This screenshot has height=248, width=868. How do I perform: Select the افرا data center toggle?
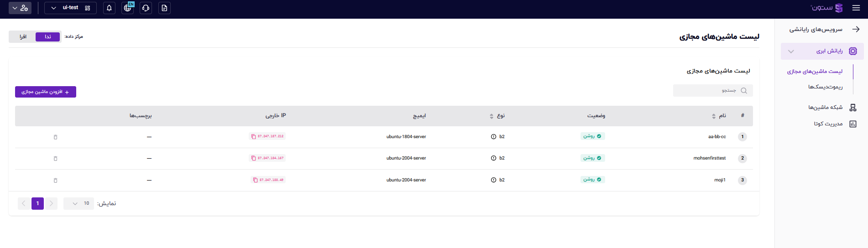pos(23,37)
